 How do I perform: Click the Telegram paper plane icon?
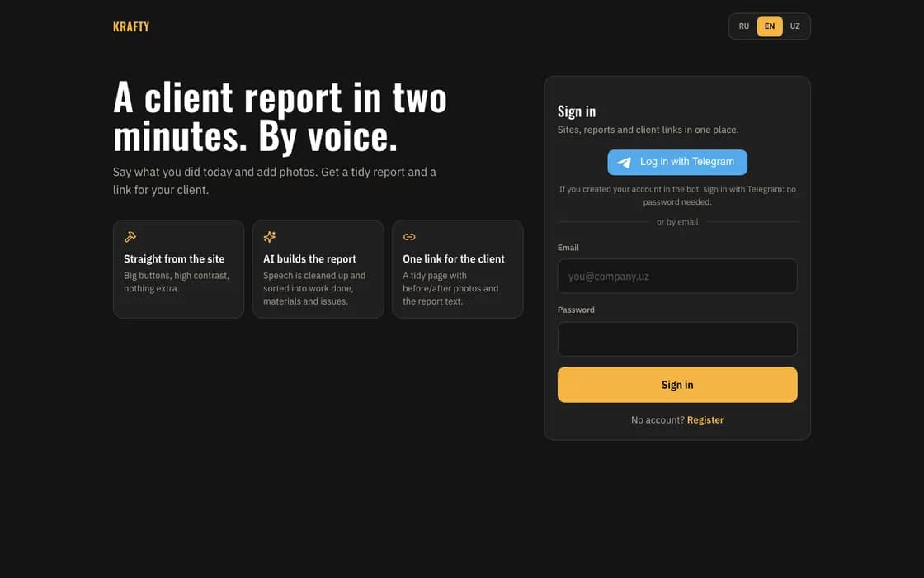tap(624, 162)
